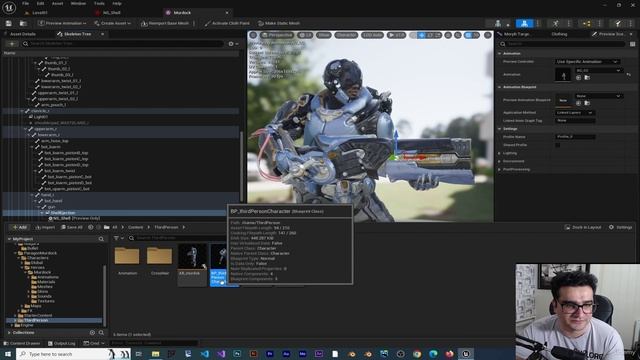Click the Add button in Content Browser
The image size is (640, 360).
[19, 227]
